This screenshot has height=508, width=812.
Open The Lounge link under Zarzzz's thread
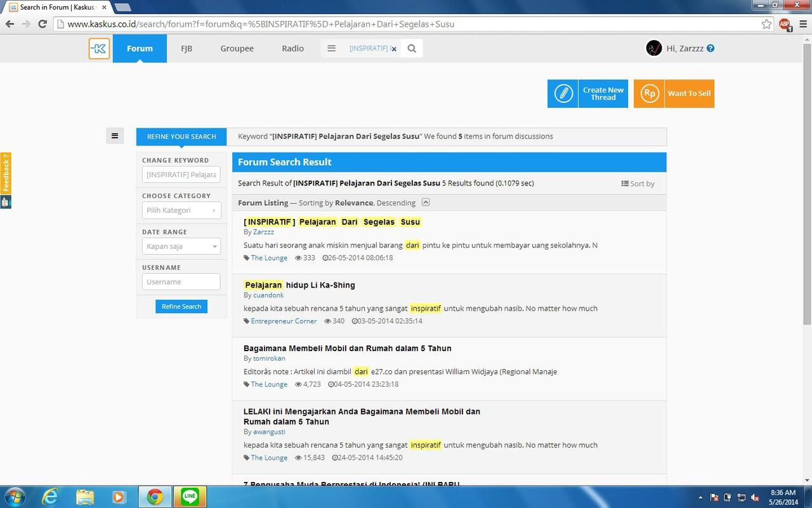pyautogui.click(x=269, y=258)
